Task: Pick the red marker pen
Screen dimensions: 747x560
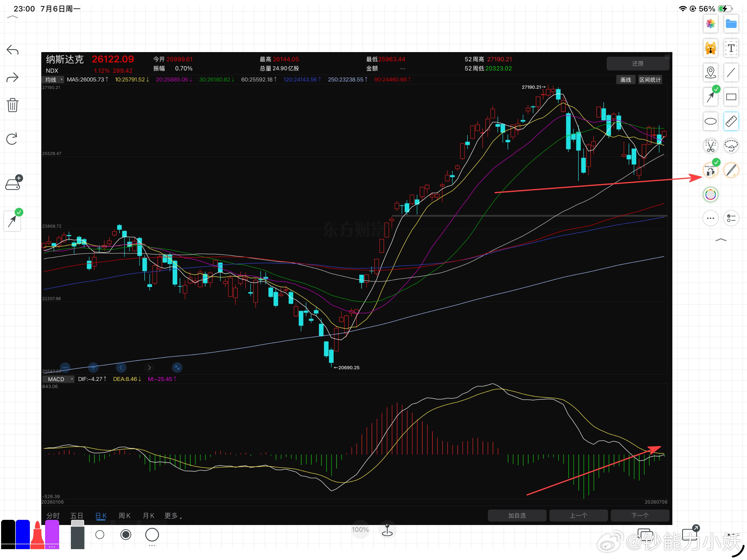Action: 37,535
